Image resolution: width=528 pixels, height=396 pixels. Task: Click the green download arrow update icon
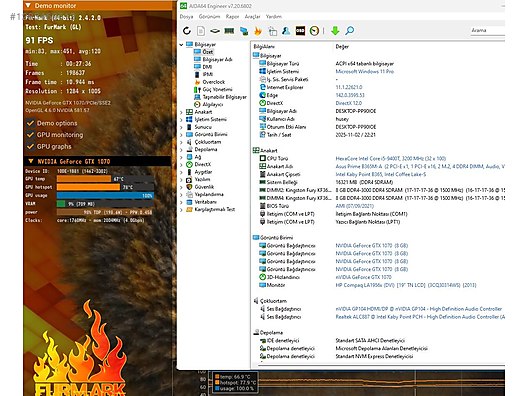pos(335,31)
